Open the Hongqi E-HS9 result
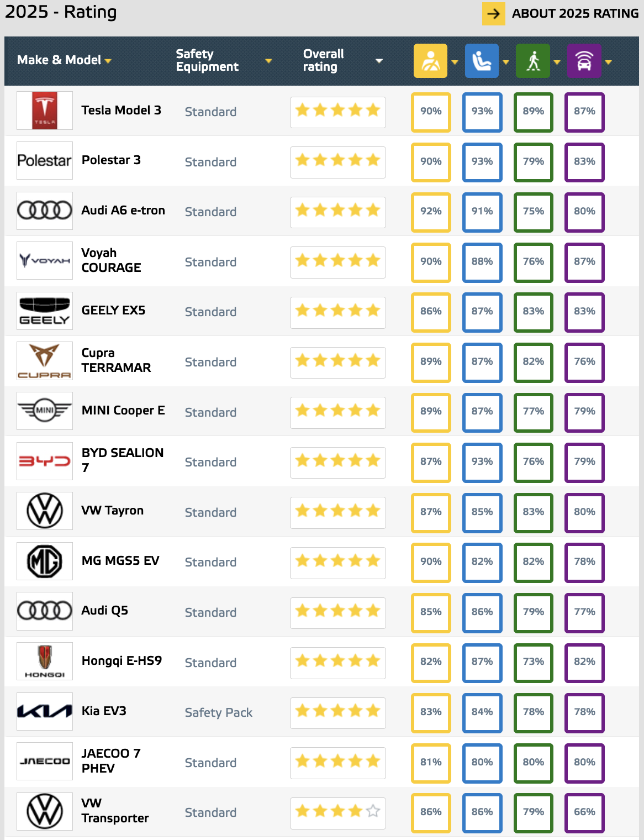This screenshot has width=644, height=840. [x=122, y=661]
